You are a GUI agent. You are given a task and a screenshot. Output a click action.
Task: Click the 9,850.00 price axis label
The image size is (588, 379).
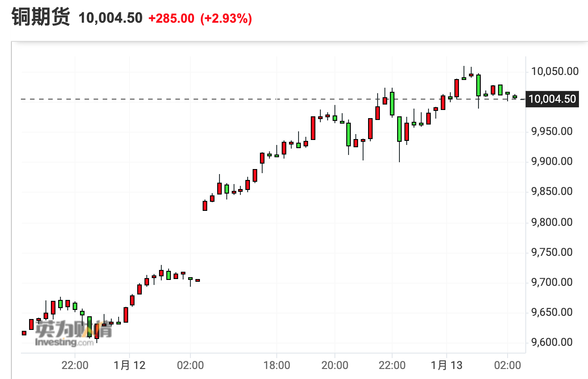[x=552, y=192]
